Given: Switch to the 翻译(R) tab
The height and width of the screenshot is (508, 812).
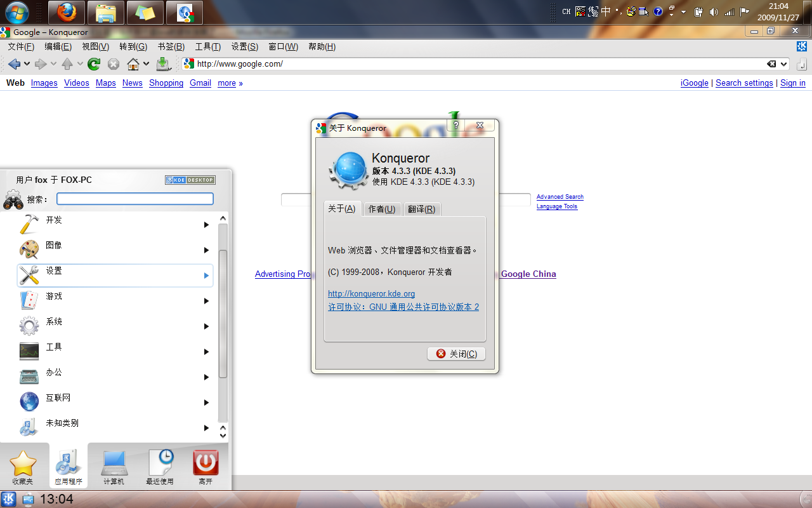Looking at the screenshot, I should point(421,209).
